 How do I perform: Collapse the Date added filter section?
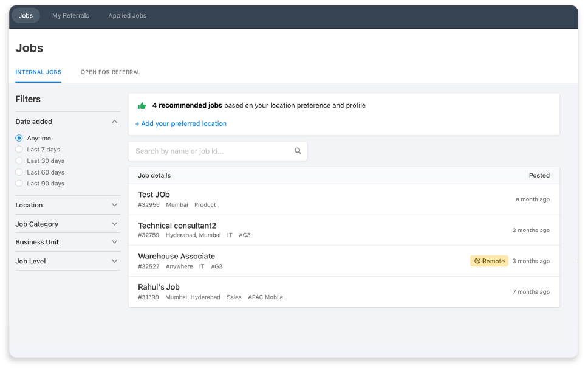pos(114,122)
